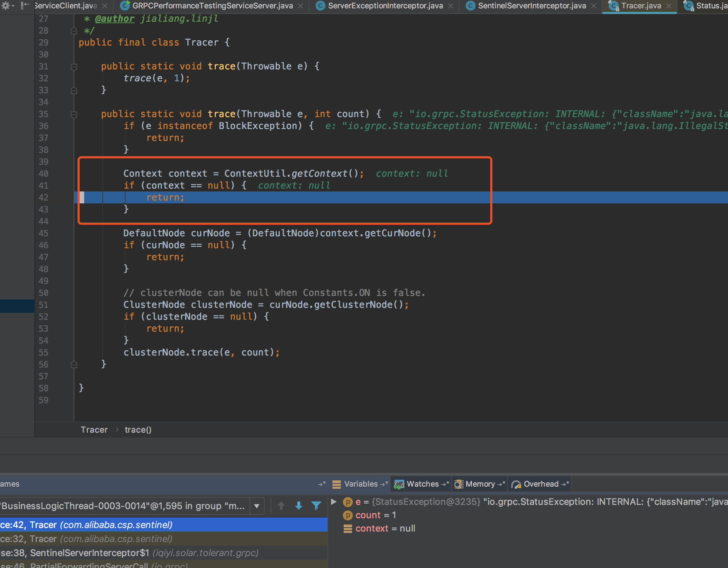Viewport: 728px width, 568px height.
Task: Click the down arrow to next frame
Action: (299, 506)
